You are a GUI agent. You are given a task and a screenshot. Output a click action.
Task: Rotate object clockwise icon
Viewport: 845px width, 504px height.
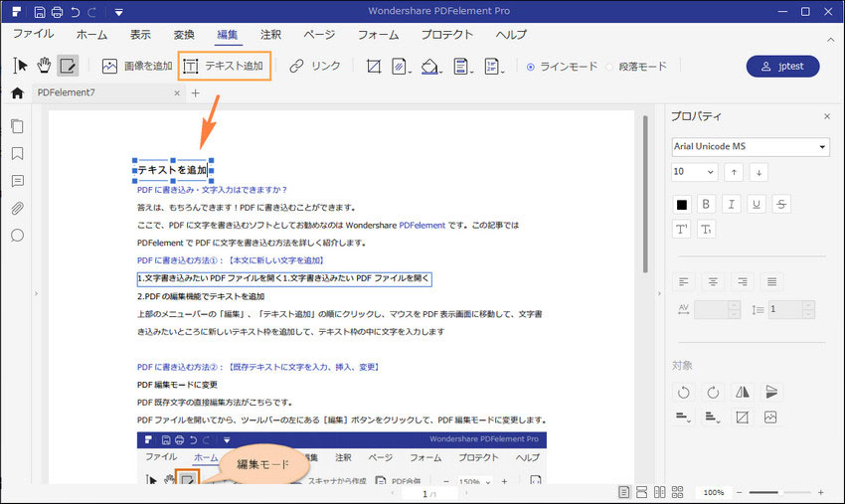pyautogui.click(x=713, y=393)
